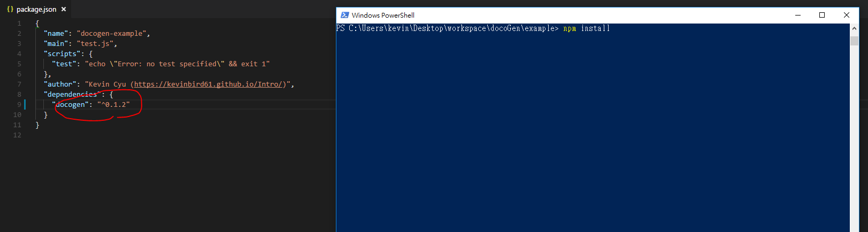Click the blue modified-line marker beside line 9
868x232 pixels.
(x=25, y=104)
